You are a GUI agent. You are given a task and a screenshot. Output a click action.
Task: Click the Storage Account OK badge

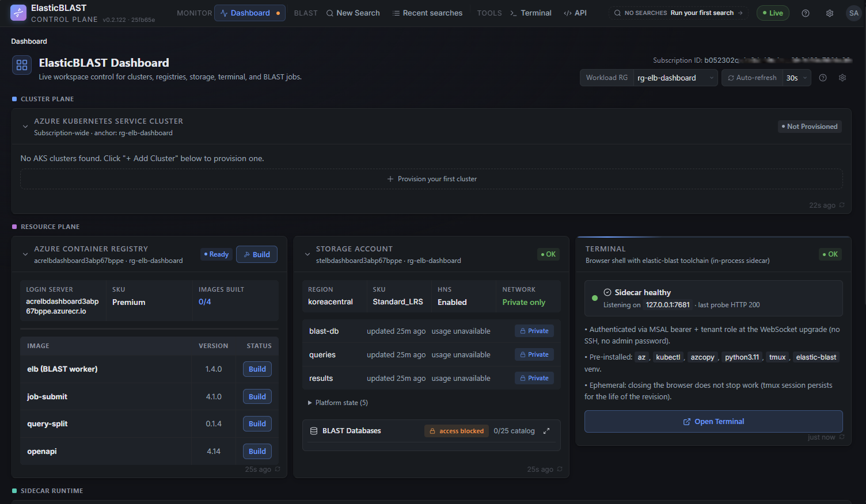coord(548,254)
